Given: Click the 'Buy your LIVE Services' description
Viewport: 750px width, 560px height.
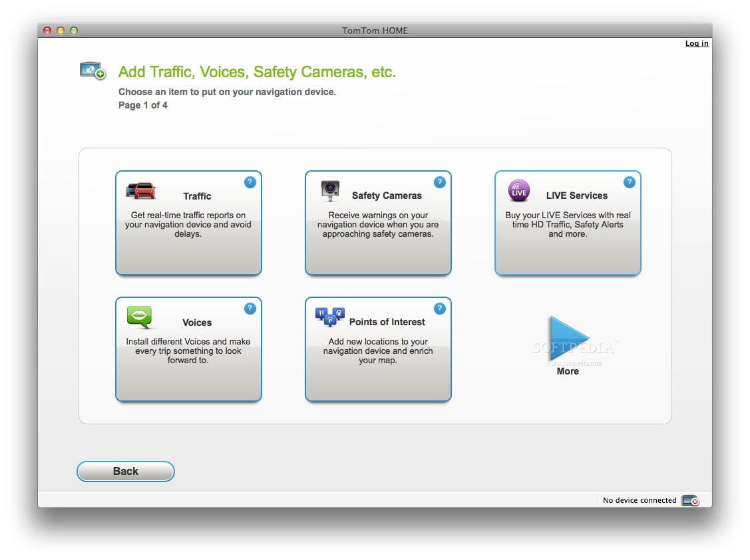Looking at the screenshot, I should (x=568, y=224).
